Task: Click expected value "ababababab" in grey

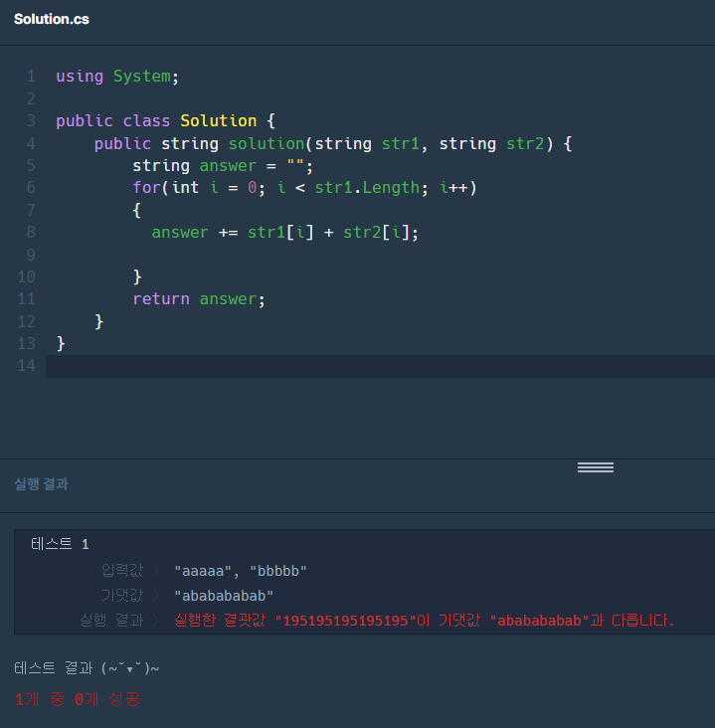Action: [224, 596]
